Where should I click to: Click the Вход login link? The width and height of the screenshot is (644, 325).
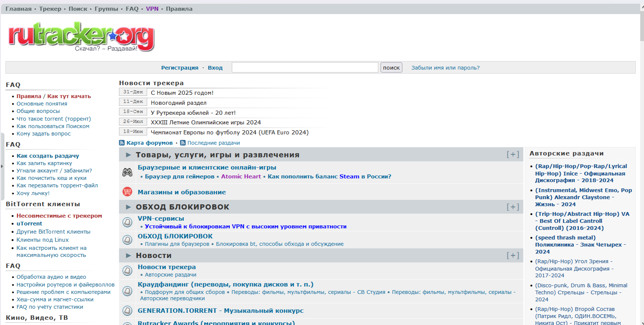215,68
